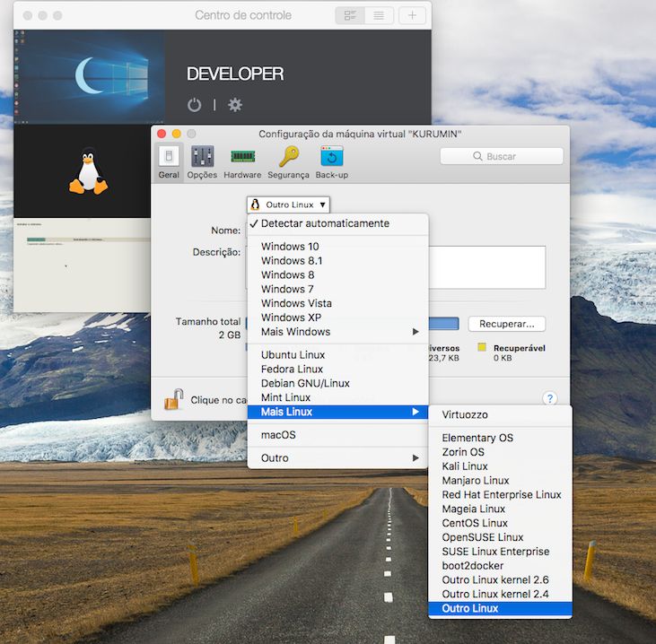
Task: Select Elementary OS in the submenu
Action: 501,438
